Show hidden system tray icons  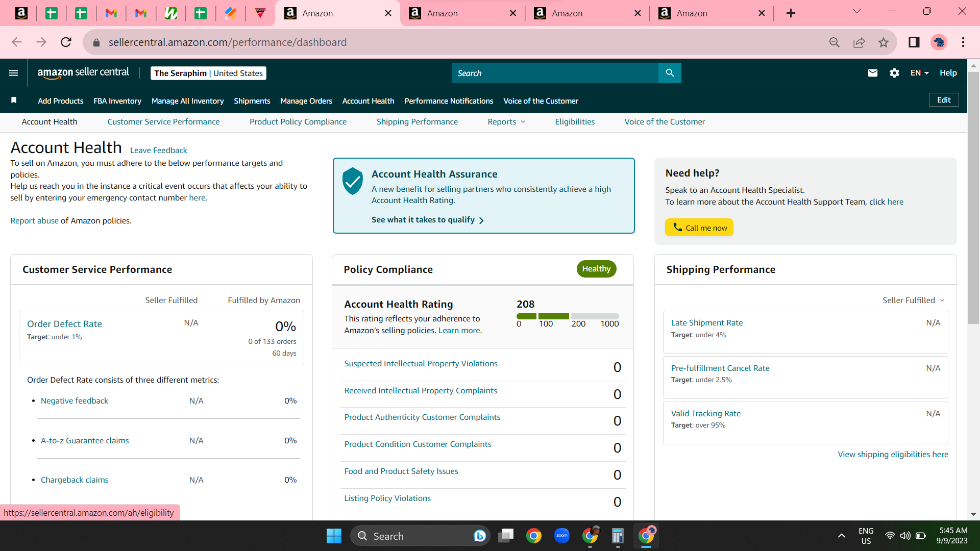pyautogui.click(x=842, y=536)
